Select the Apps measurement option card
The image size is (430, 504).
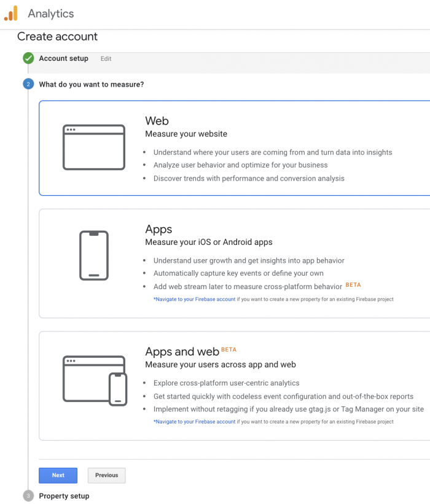(x=235, y=263)
